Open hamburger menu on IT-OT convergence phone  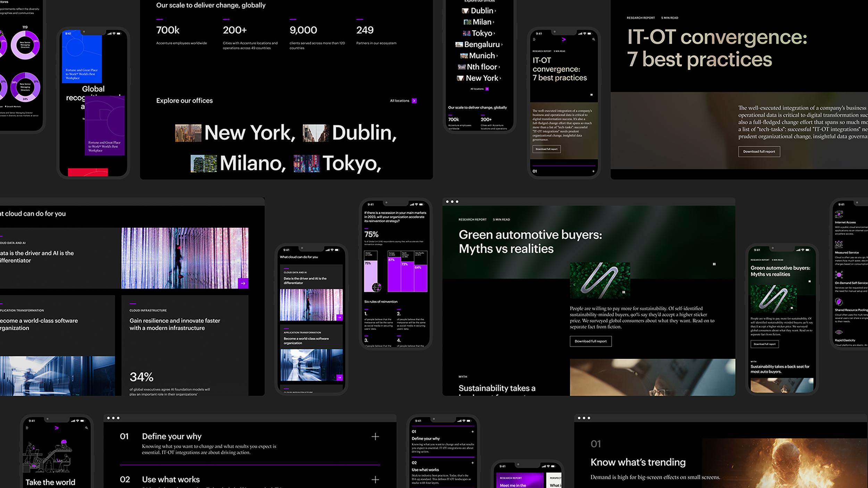[x=534, y=40]
